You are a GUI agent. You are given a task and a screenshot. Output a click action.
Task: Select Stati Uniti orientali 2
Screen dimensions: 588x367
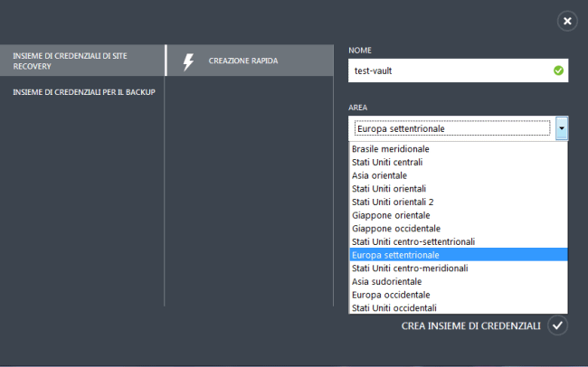pos(392,202)
